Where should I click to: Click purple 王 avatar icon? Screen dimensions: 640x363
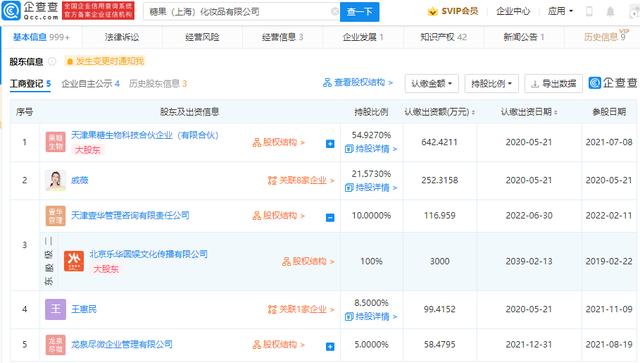(x=56, y=309)
